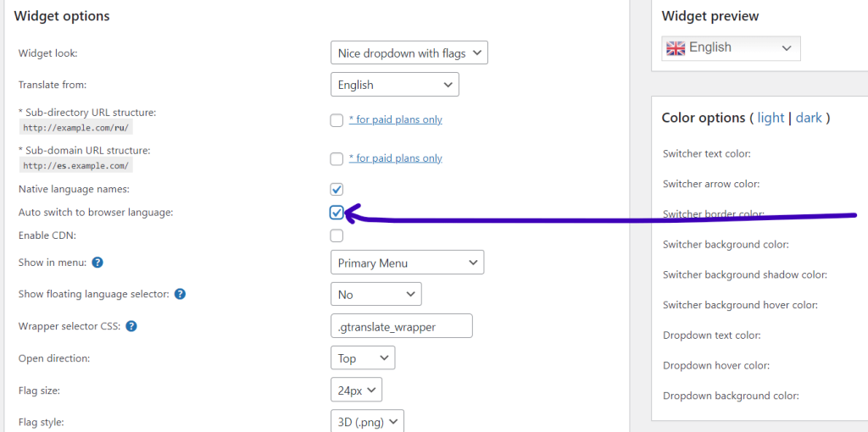Click http://es.example.com/ example URL

(76, 165)
